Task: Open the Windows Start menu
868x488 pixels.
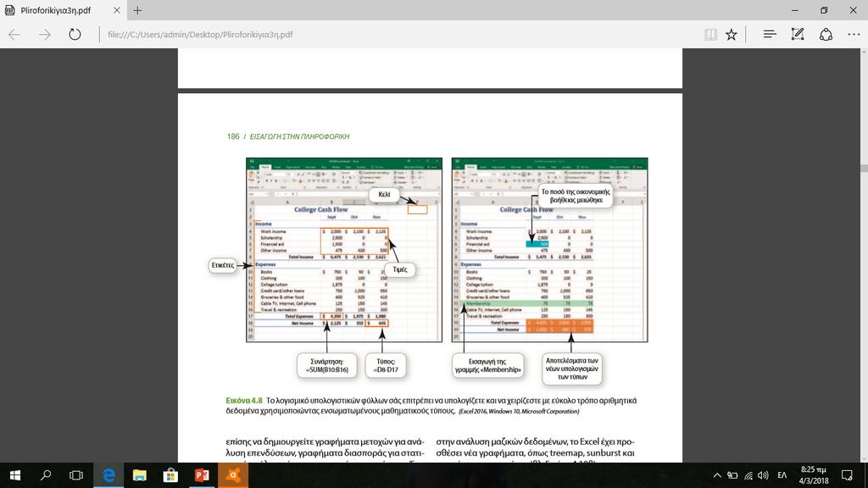Action: coord(15,475)
